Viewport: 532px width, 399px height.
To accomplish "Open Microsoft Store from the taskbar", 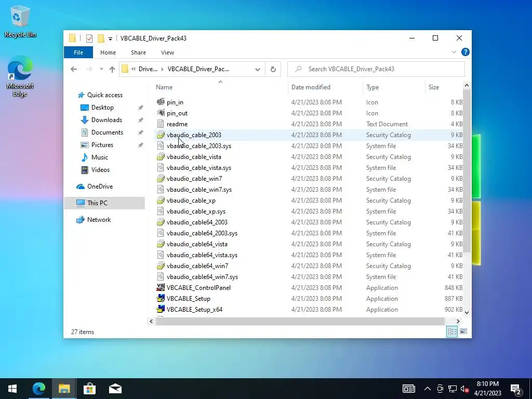I will click(89, 389).
